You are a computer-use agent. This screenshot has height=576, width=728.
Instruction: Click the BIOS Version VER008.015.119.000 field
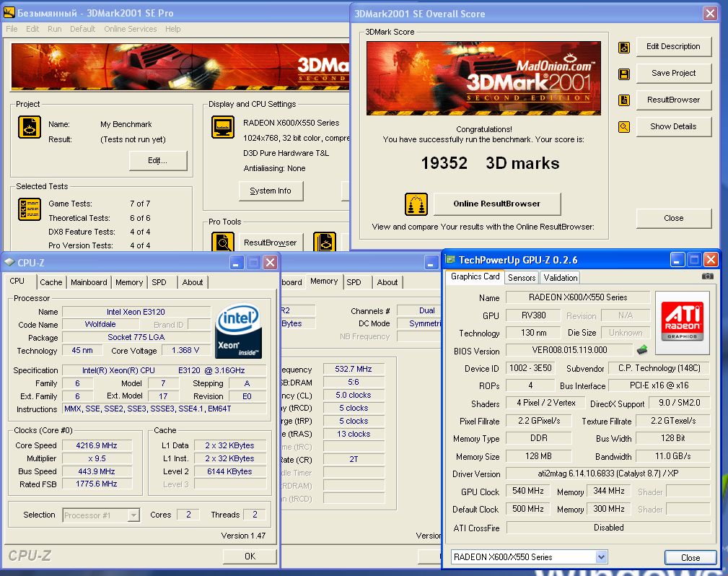pyautogui.click(x=569, y=350)
